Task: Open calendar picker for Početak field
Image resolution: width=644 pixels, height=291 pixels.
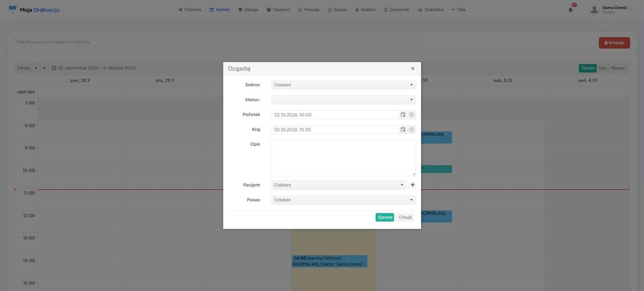Action: tap(403, 115)
